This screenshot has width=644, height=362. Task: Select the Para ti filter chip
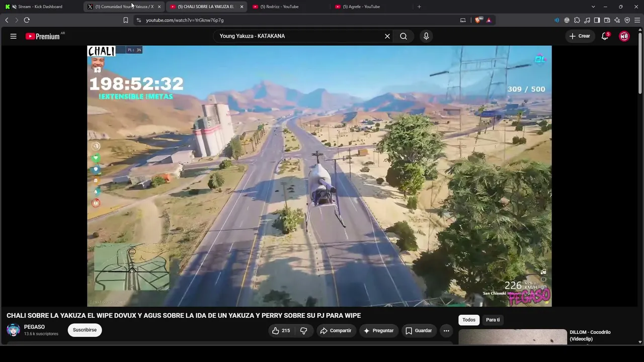click(493, 320)
